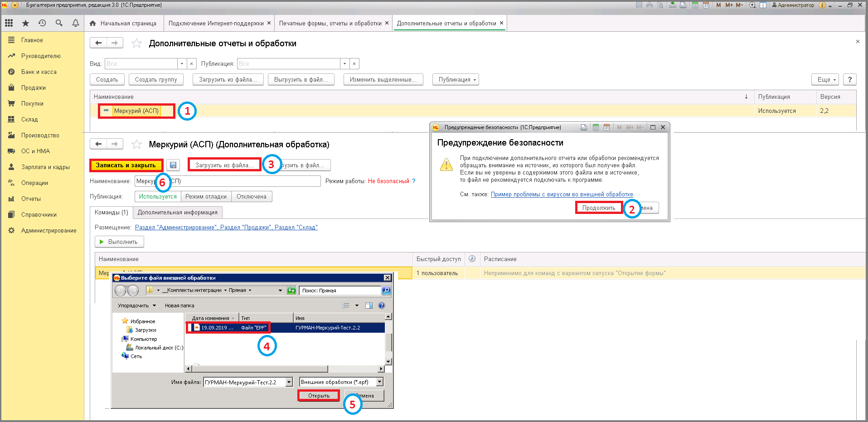The height and width of the screenshot is (422, 868).
Task: Click the refresh icon in file dialog
Action: (x=291, y=291)
